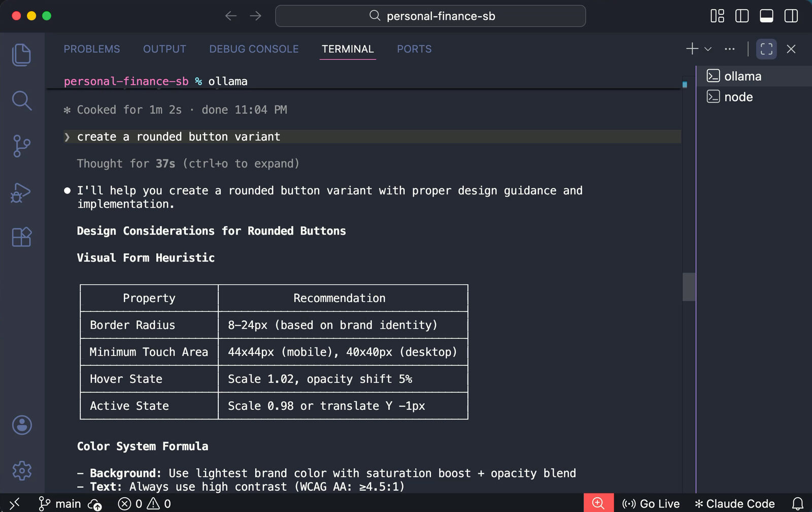The width and height of the screenshot is (812, 512).
Task: Toggle the secondary side bar
Action: 791,16
